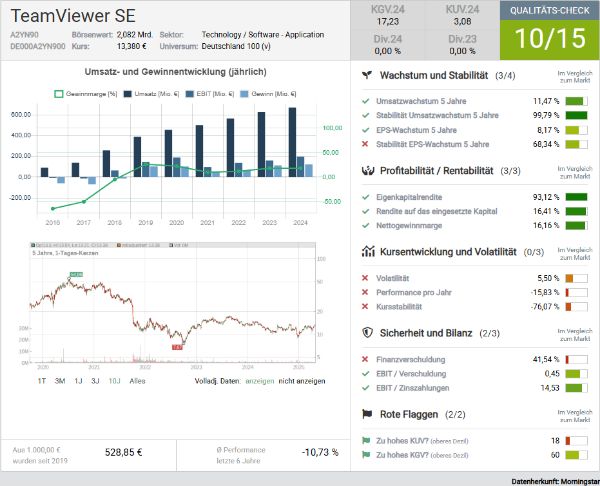The image size is (600, 486).
Task: Toggle Gewinnmarge [%] series in chart legend
Action: pos(86,94)
